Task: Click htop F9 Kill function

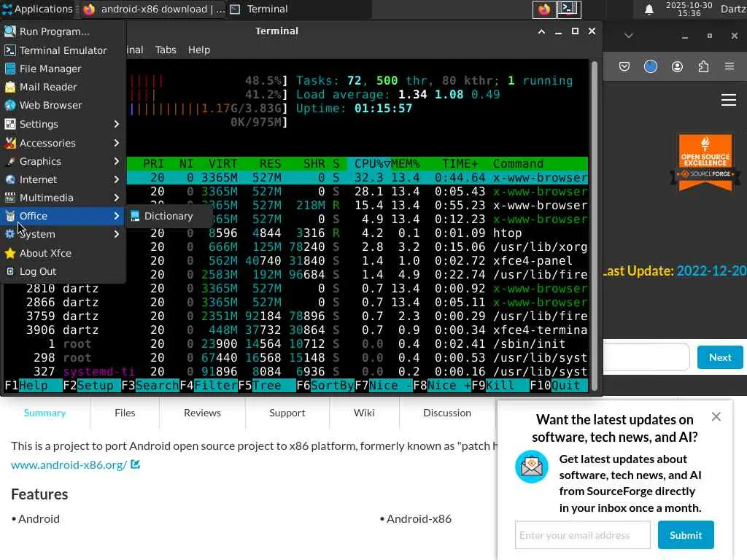Action: coord(500,385)
